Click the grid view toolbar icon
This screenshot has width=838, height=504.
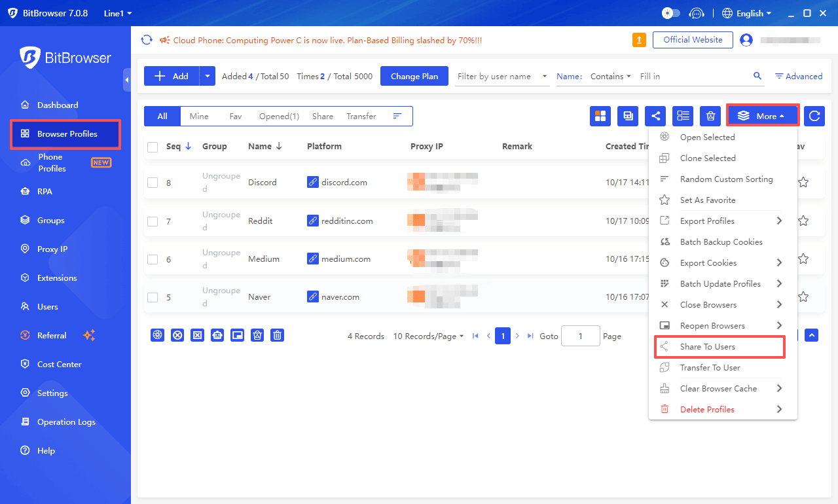click(x=600, y=116)
